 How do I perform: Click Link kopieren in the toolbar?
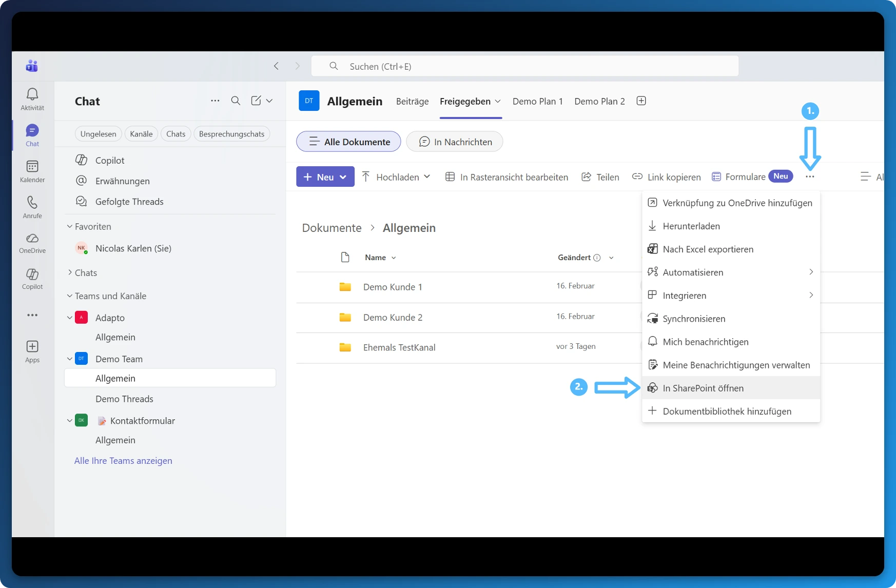(666, 177)
